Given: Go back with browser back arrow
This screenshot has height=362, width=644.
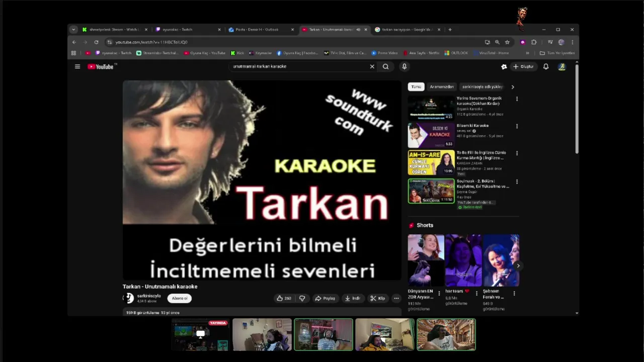Looking at the screenshot, I should point(74,42).
